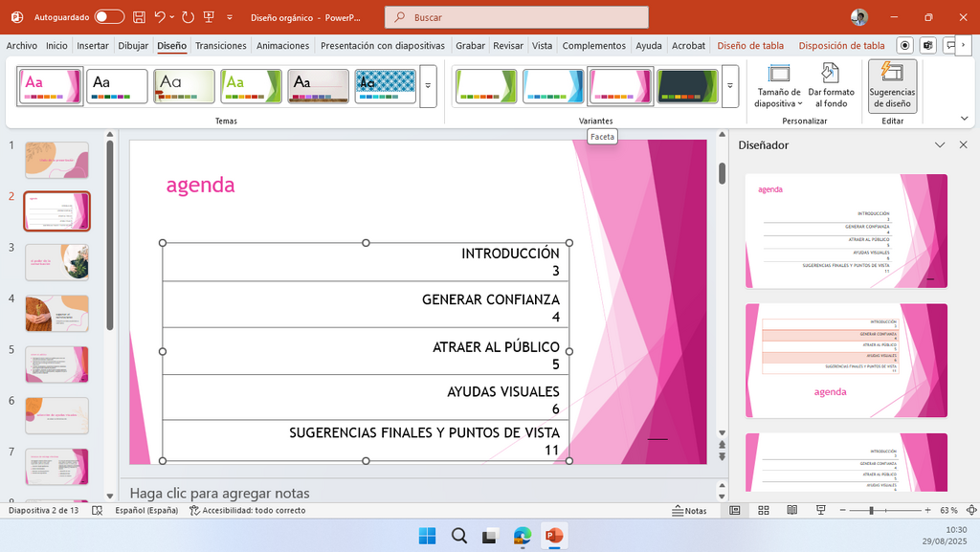Switch to Slide Sorter view icon
The height and width of the screenshot is (552, 980).
click(763, 510)
